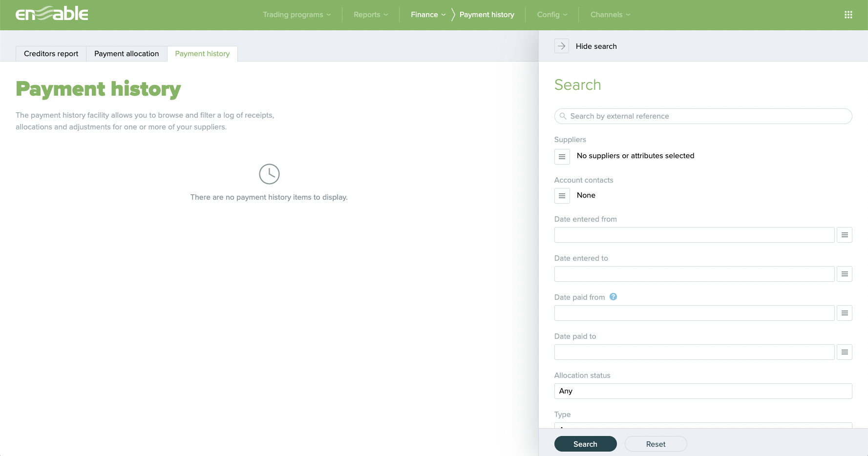Viewport: 868px width, 456px height.
Task: Click the Hide search arrow icon
Action: point(562,46)
